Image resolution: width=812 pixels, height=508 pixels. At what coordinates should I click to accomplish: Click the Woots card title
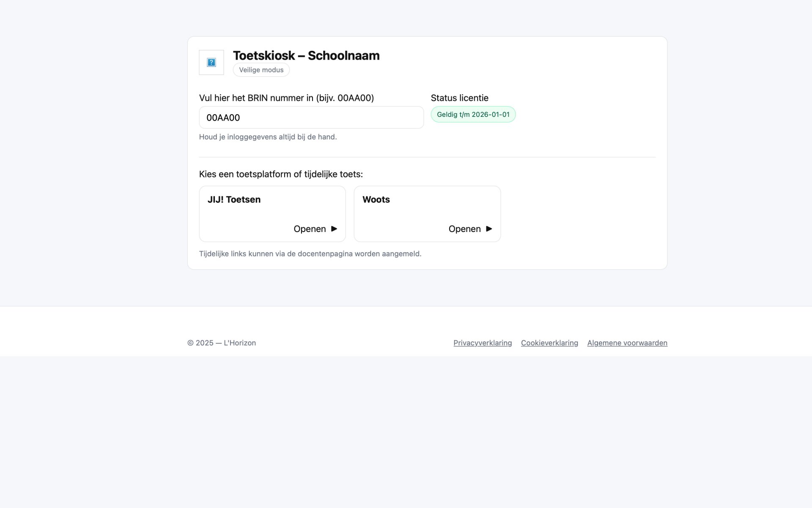pos(376,199)
